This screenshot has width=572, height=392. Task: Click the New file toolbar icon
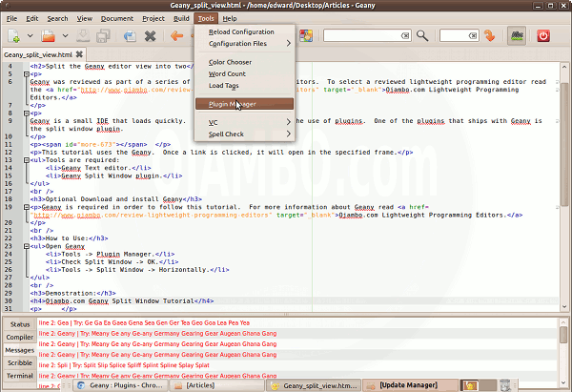tap(13, 36)
